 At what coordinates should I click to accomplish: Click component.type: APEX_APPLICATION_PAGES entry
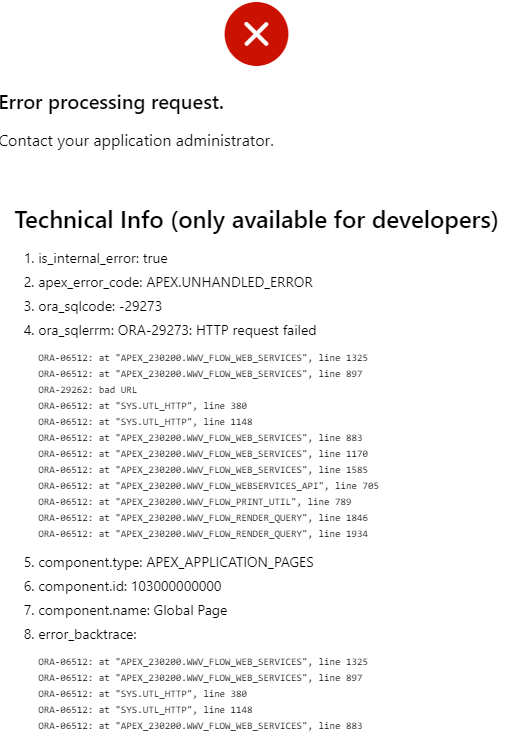pyautogui.click(x=176, y=562)
